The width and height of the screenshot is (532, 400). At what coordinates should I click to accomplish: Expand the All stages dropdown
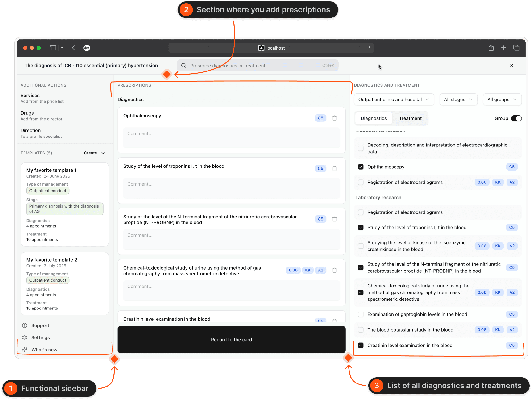[458, 100]
